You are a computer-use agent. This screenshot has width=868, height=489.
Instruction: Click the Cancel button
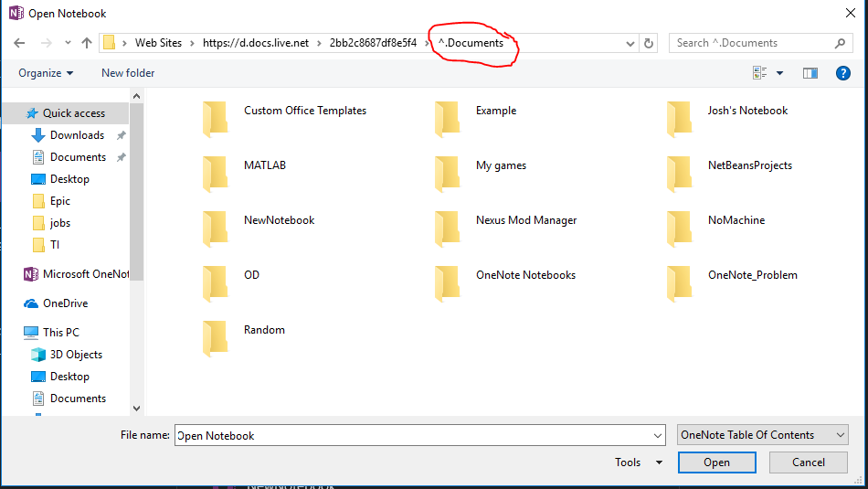809,462
